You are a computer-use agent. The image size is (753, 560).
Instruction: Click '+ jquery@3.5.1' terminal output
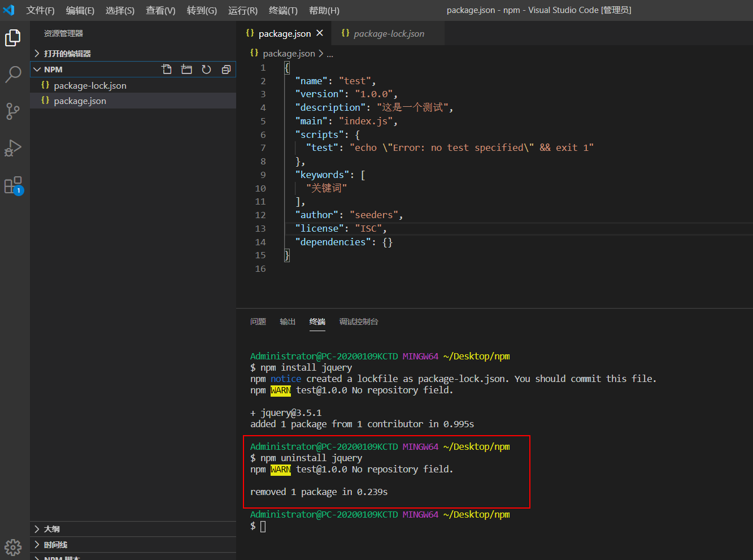[286, 413]
